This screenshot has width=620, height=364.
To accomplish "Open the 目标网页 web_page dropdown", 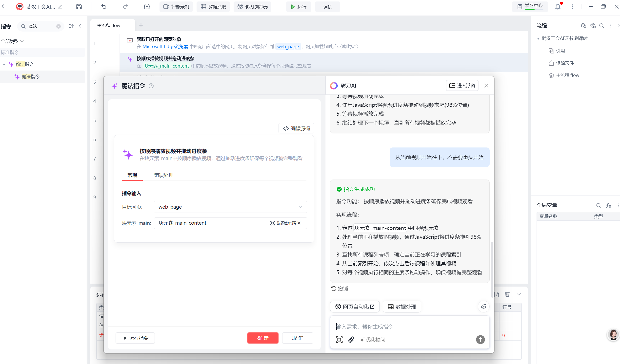I will (x=300, y=207).
